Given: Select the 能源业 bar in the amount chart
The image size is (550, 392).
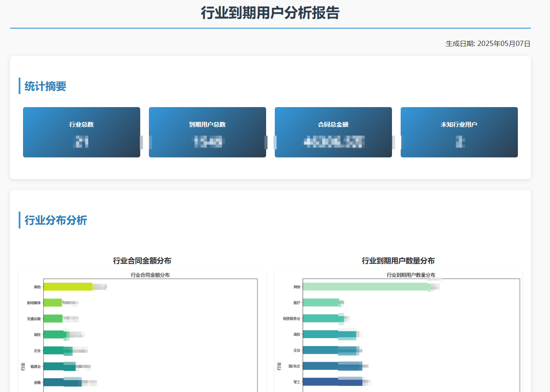Looking at the screenshot, I should pos(59,366).
